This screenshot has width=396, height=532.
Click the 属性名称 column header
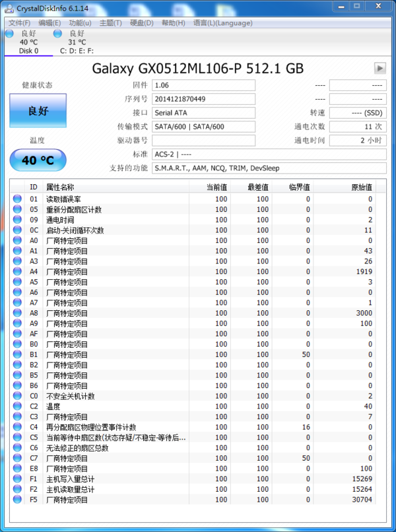click(x=115, y=187)
